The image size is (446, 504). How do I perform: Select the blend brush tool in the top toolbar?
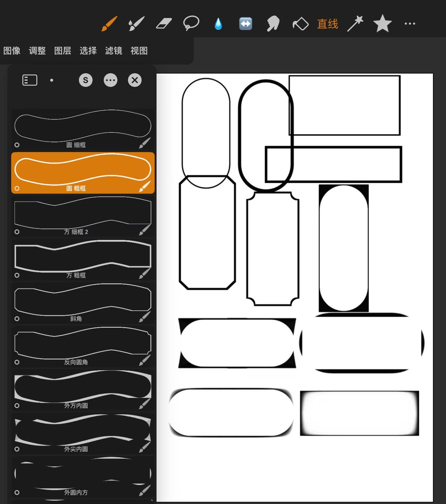[x=136, y=24]
